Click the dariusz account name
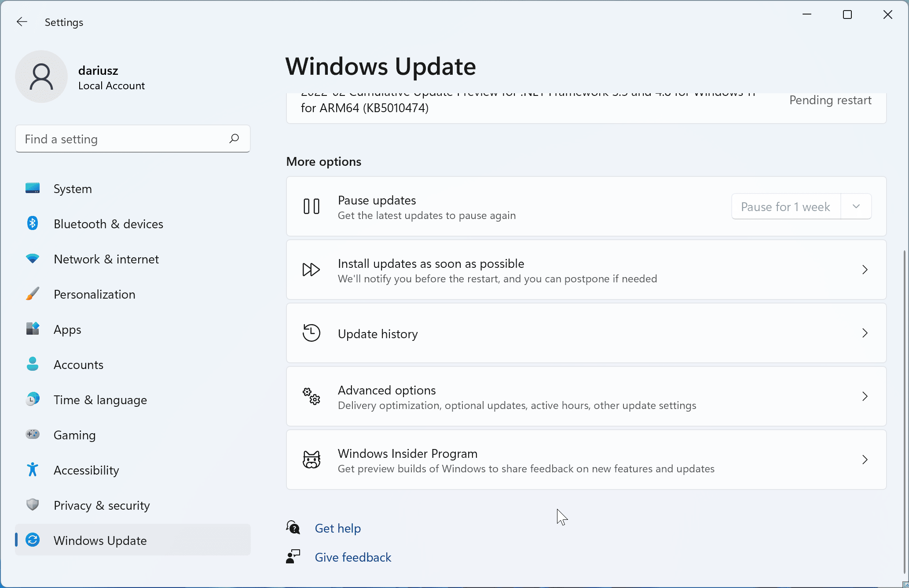Image resolution: width=909 pixels, height=588 pixels. click(x=98, y=70)
